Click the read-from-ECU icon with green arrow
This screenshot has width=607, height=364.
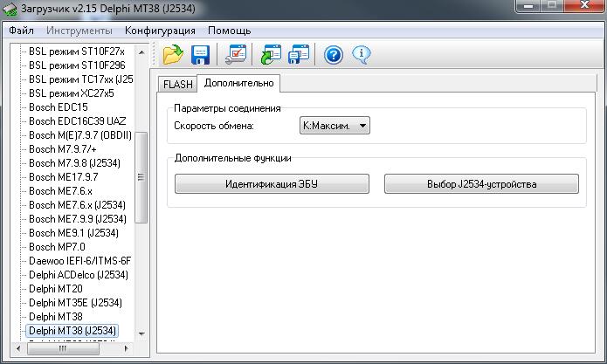(x=271, y=54)
